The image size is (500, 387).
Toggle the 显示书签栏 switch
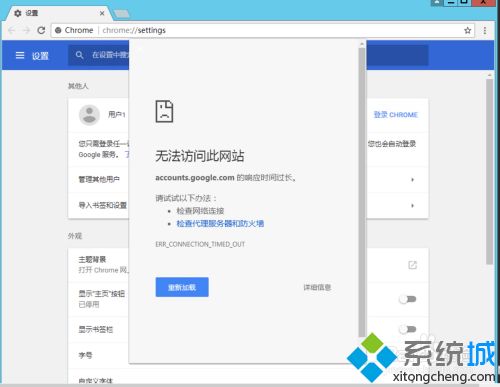tap(408, 329)
